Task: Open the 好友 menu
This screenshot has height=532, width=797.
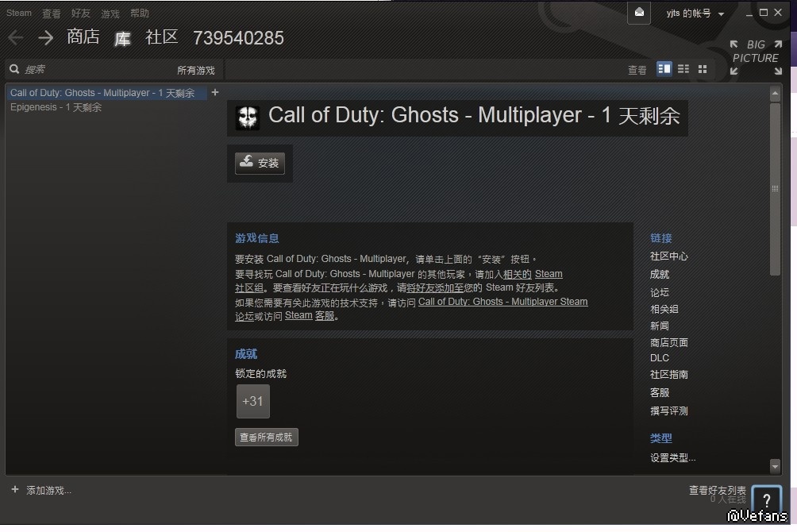Action: pyautogui.click(x=80, y=13)
